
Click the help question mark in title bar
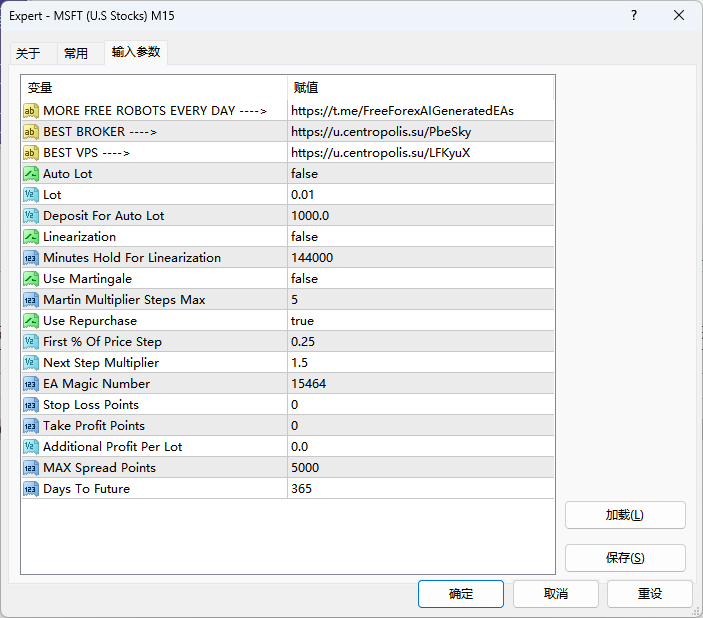tap(634, 16)
